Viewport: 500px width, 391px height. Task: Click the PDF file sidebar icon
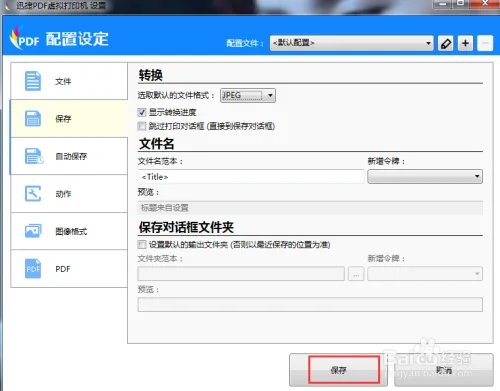(33, 269)
